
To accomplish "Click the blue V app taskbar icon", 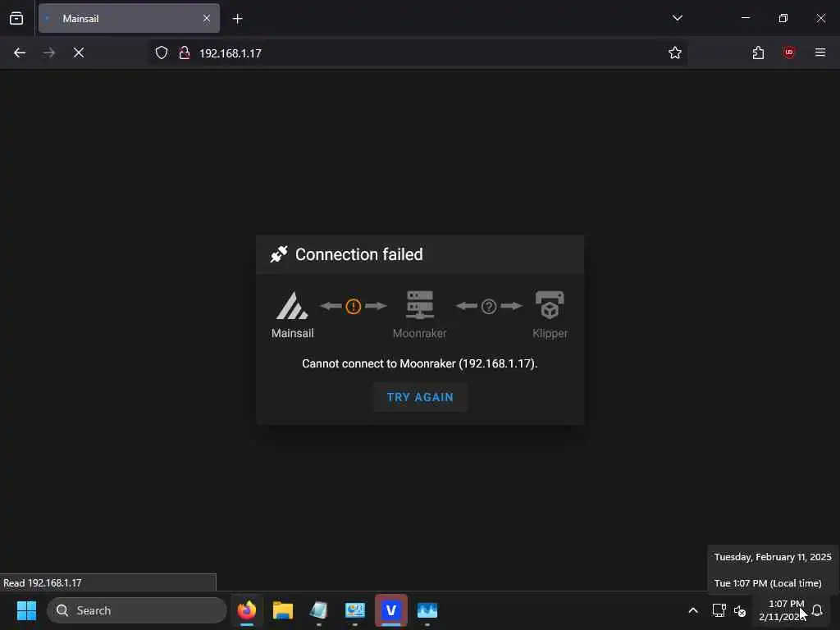I will click(x=391, y=610).
